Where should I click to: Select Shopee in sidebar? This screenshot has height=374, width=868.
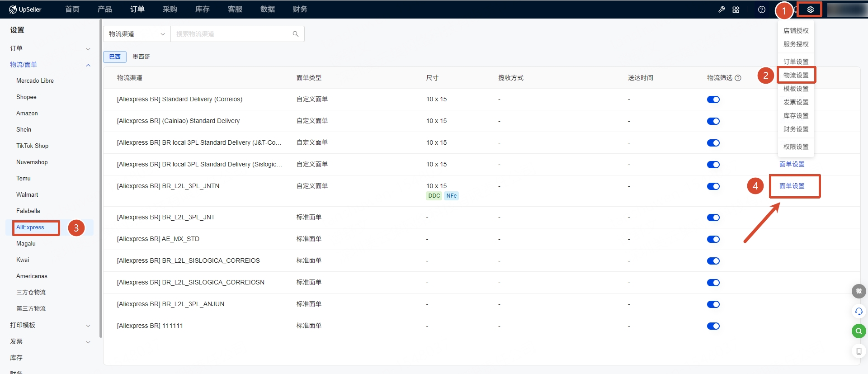(x=26, y=97)
